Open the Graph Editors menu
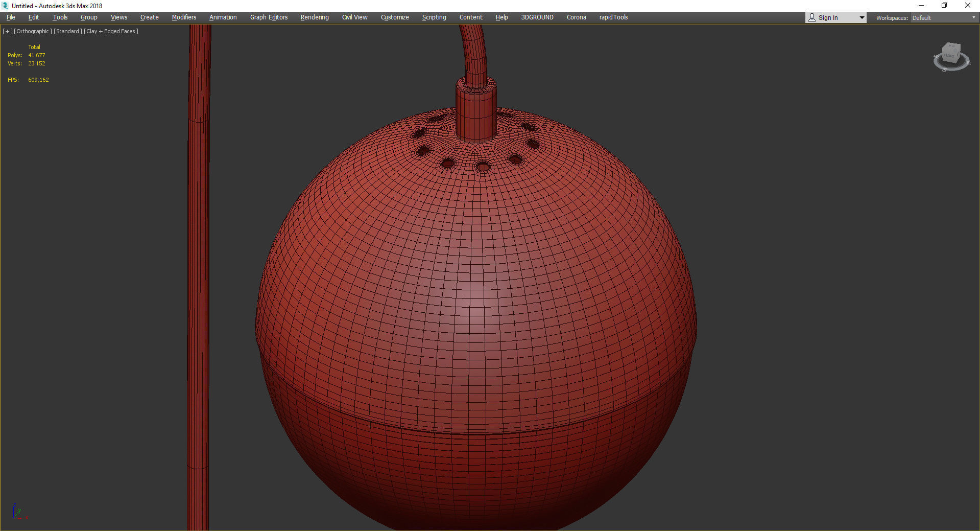 [x=269, y=17]
